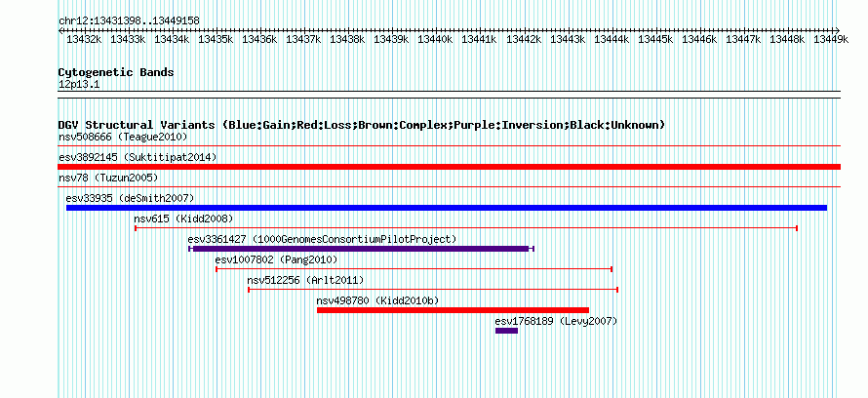Click the 13445k ruler tick label
868x398 pixels.
pyautogui.click(x=655, y=39)
